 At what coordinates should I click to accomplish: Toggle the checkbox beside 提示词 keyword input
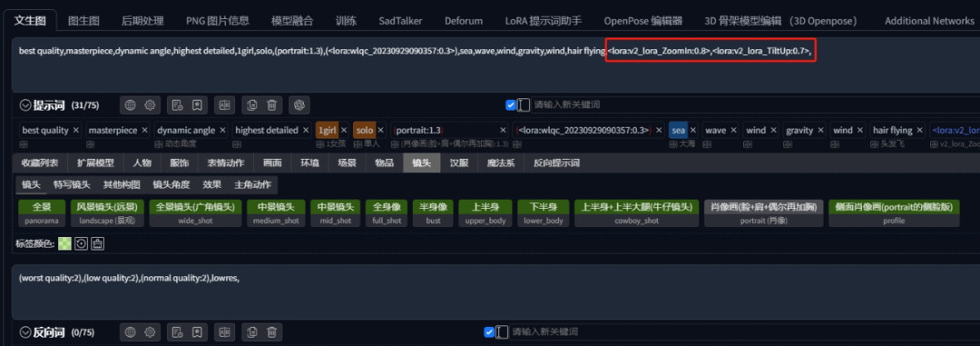(x=511, y=105)
